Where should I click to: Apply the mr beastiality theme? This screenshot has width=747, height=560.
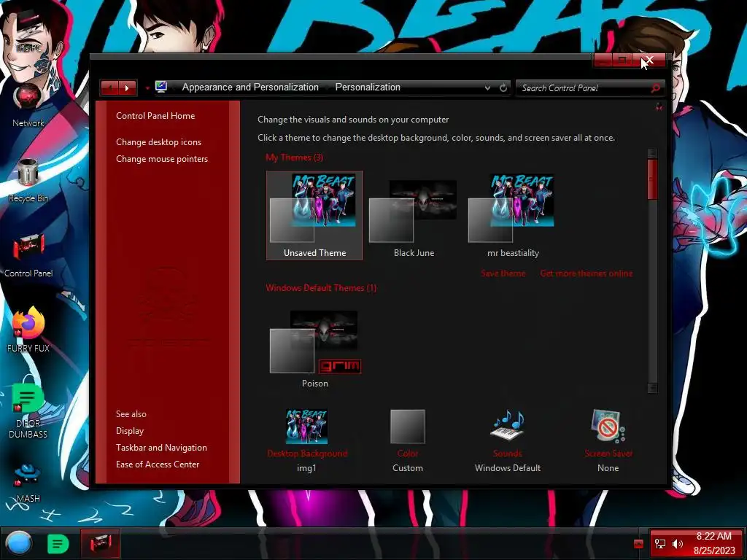tap(513, 215)
